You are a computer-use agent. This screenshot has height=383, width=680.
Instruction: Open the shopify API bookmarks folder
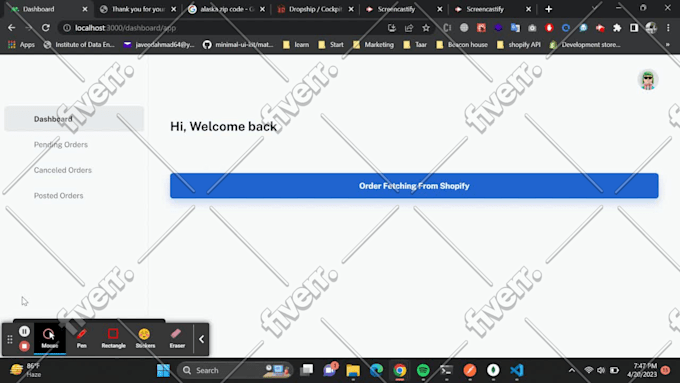tap(519, 45)
